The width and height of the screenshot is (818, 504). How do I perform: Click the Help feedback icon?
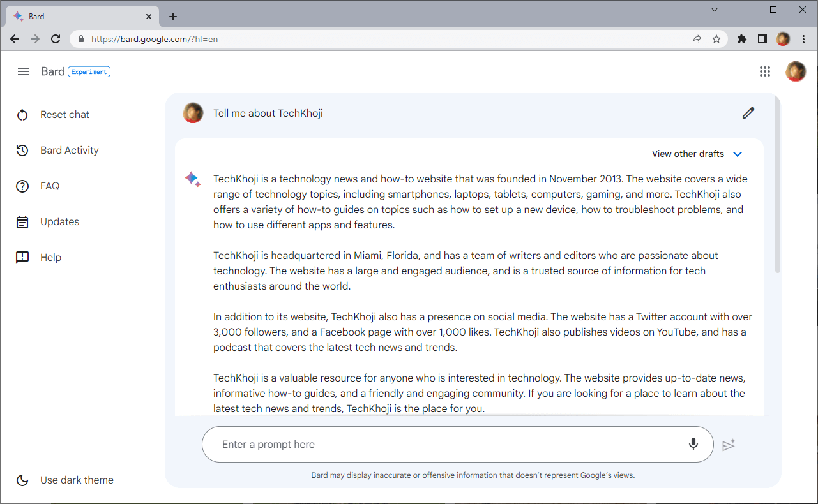tap(22, 258)
